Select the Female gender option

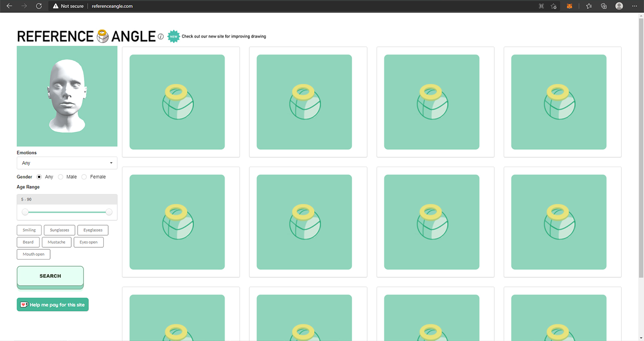[x=84, y=177]
